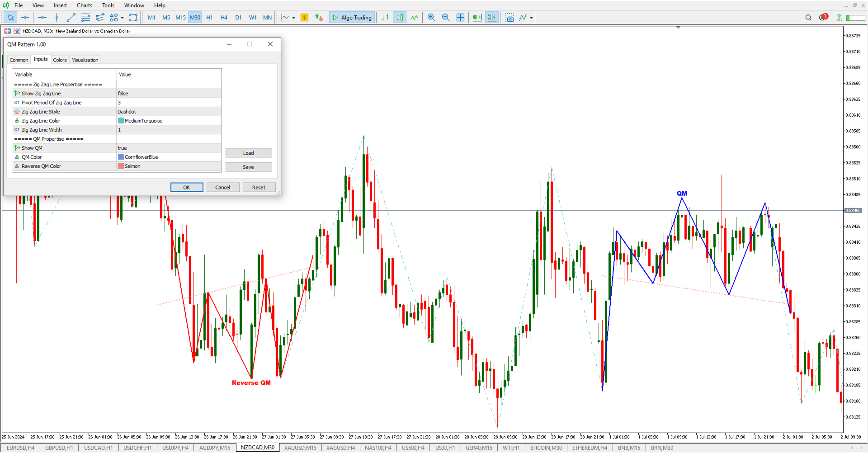The height and width of the screenshot is (453, 868).
Task: Zoom out on the chart
Action: coord(446,18)
